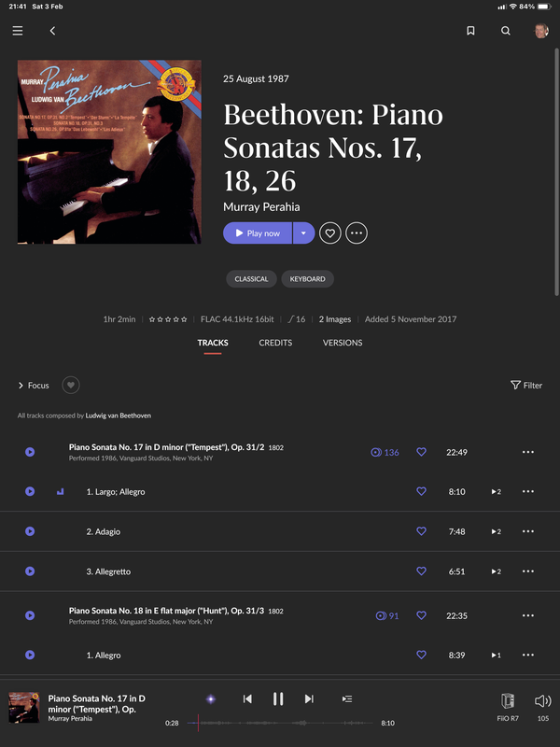
Task: Open the Ludwig van Beethoven composer link
Action: tap(119, 416)
